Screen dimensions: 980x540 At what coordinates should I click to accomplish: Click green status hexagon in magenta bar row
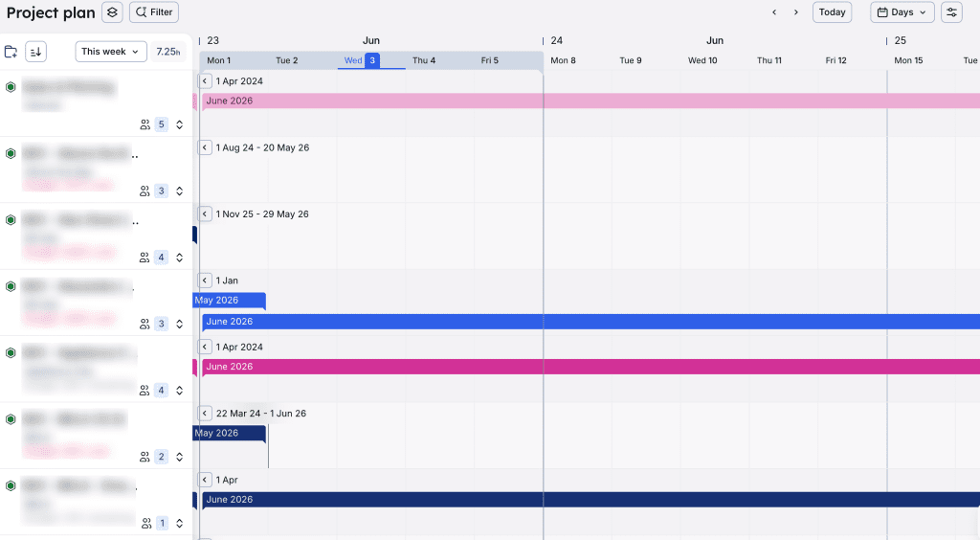click(11, 352)
